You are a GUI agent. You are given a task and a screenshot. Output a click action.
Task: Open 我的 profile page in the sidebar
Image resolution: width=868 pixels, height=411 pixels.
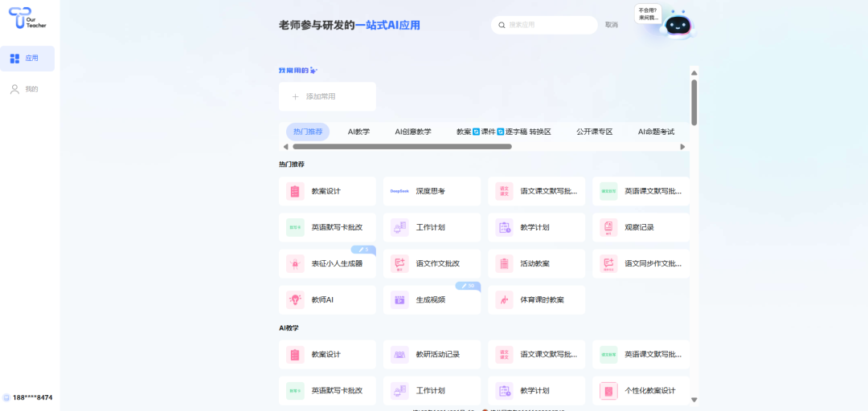pyautogui.click(x=27, y=89)
